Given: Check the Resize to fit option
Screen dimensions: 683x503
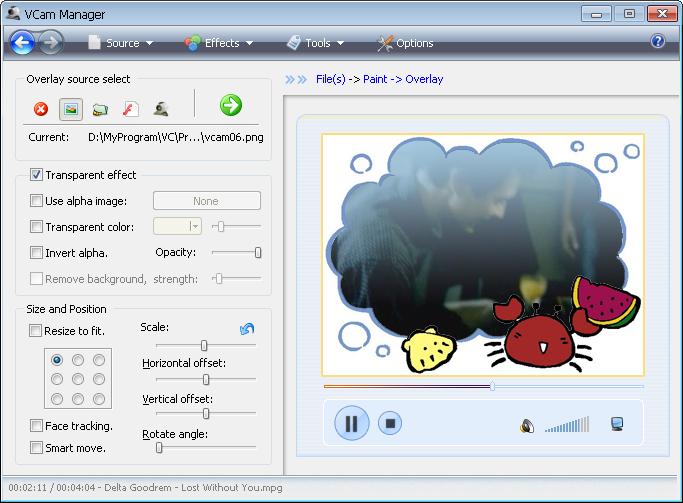Looking at the screenshot, I should [37, 331].
